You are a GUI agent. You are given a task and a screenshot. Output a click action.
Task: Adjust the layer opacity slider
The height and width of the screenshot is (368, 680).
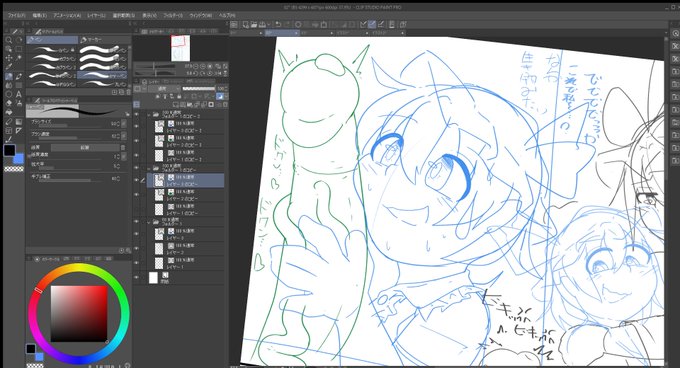[199, 88]
